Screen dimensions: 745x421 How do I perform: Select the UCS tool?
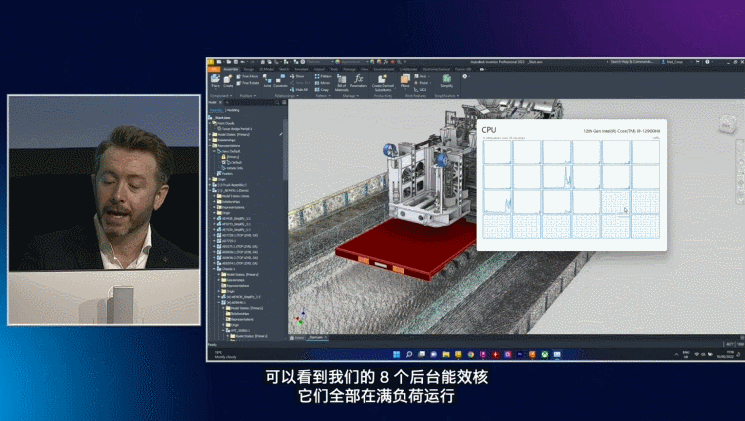[x=420, y=89]
